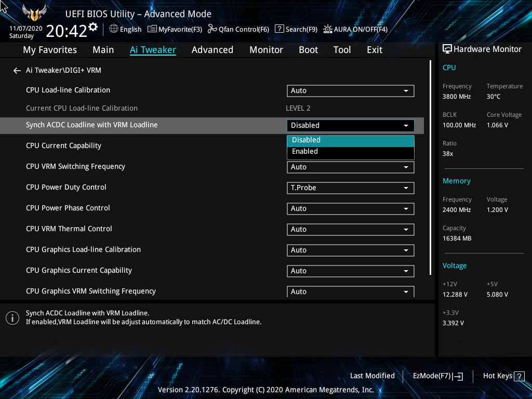Select the Ai Tweaker tab
Screen dimensions: 532x399
point(153,50)
